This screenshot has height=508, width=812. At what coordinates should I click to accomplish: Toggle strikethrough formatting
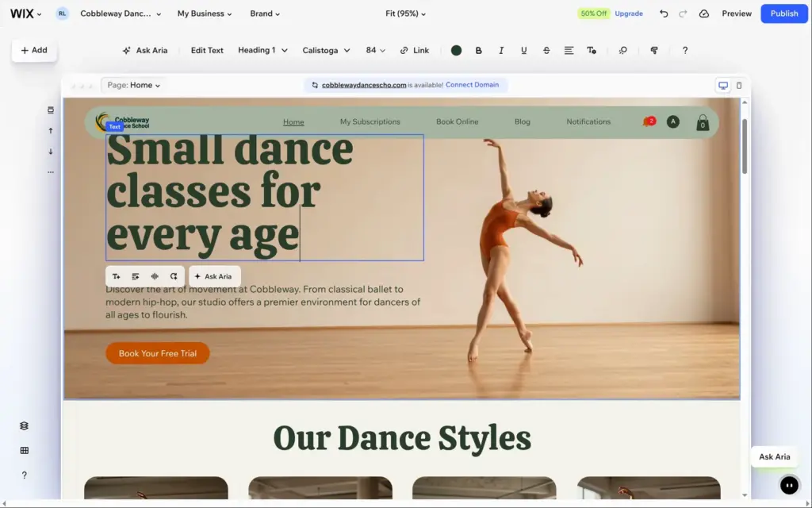tap(546, 50)
